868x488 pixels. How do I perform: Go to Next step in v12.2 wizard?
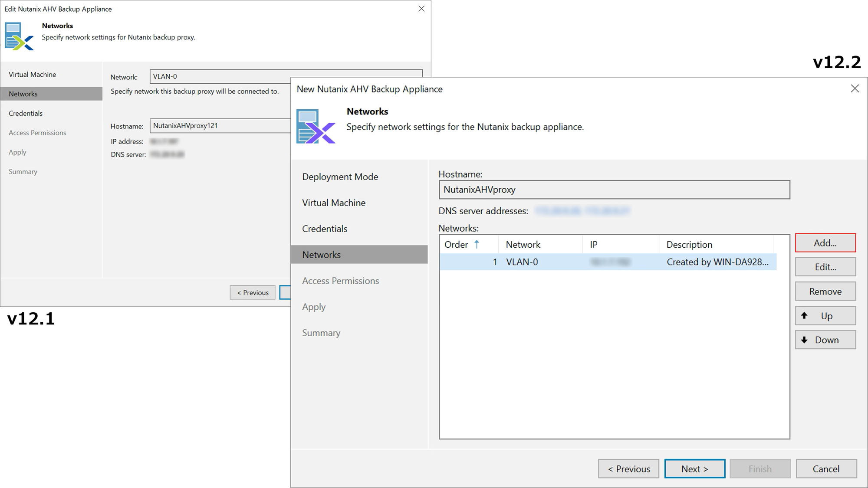pyautogui.click(x=694, y=469)
